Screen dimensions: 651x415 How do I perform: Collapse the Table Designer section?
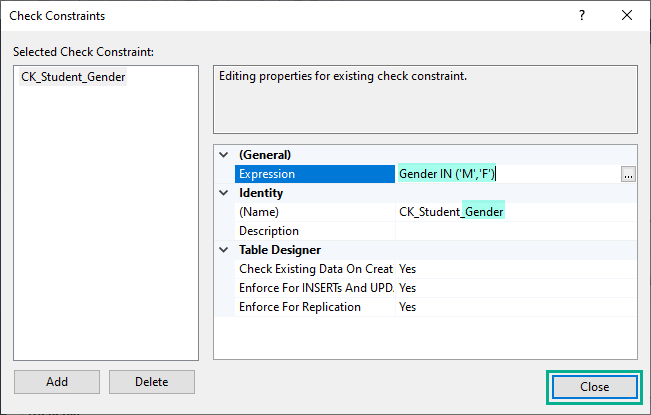click(224, 250)
